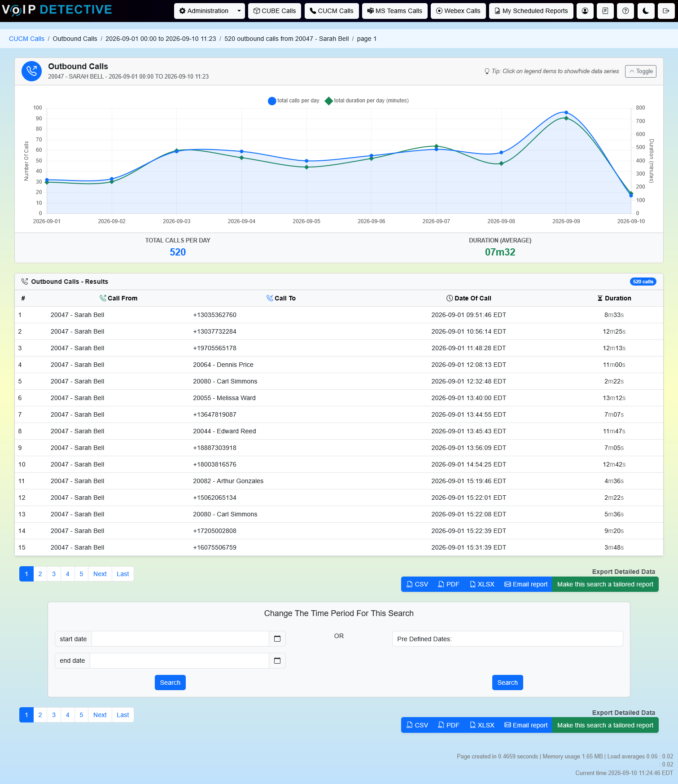Toggle dark mode moon icon
Viewport: 678px width, 784px height.
[x=646, y=11]
